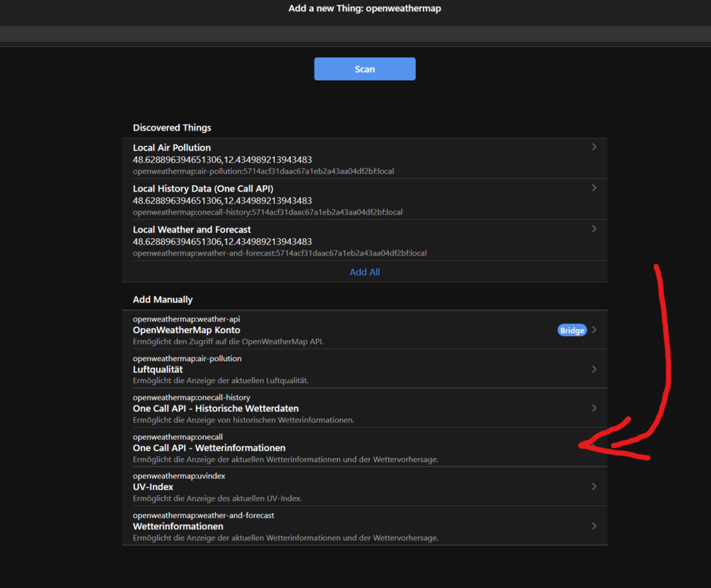Click the Add All link
Image resolution: width=711 pixels, height=588 pixels.
coord(365,272)
